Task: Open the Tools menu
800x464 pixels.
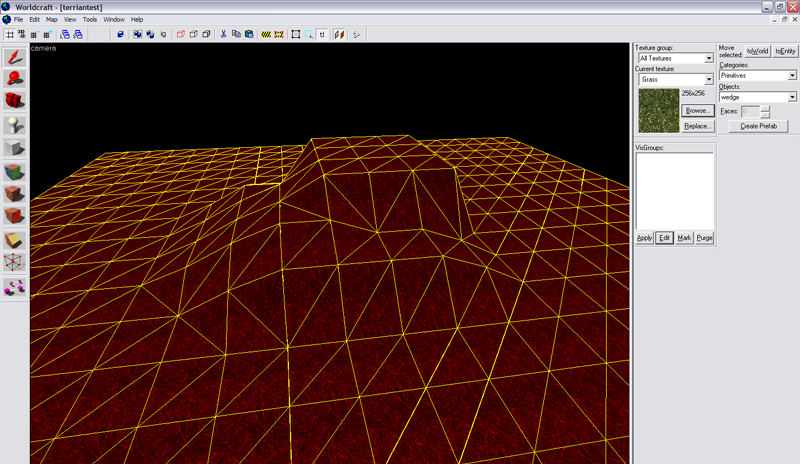Action: click(90, 19)
